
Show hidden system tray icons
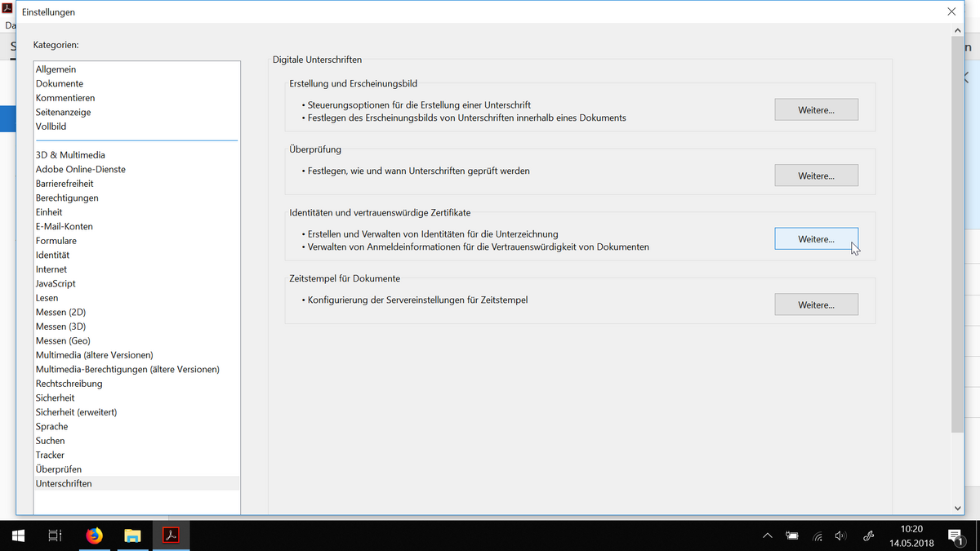(768, 536)
